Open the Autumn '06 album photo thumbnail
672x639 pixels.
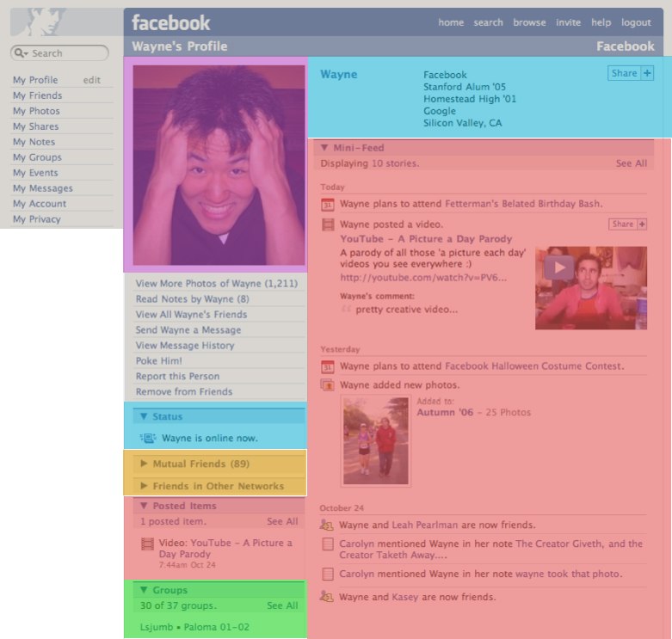(x=376, y=440)
